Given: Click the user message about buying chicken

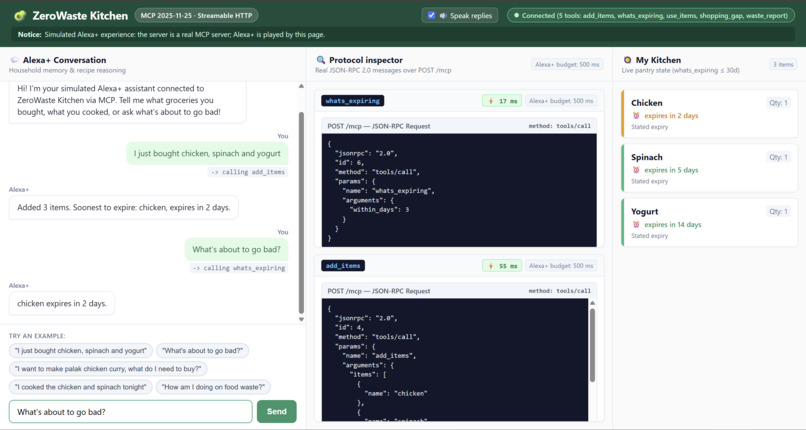Looking at the screenshot, I should click(x=207, y=154).
